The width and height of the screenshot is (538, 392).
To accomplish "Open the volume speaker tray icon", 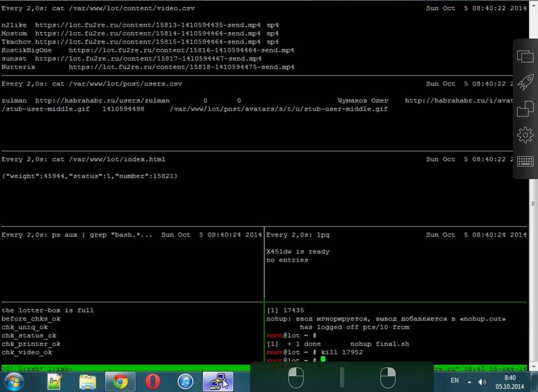I will tap(482, 382).
